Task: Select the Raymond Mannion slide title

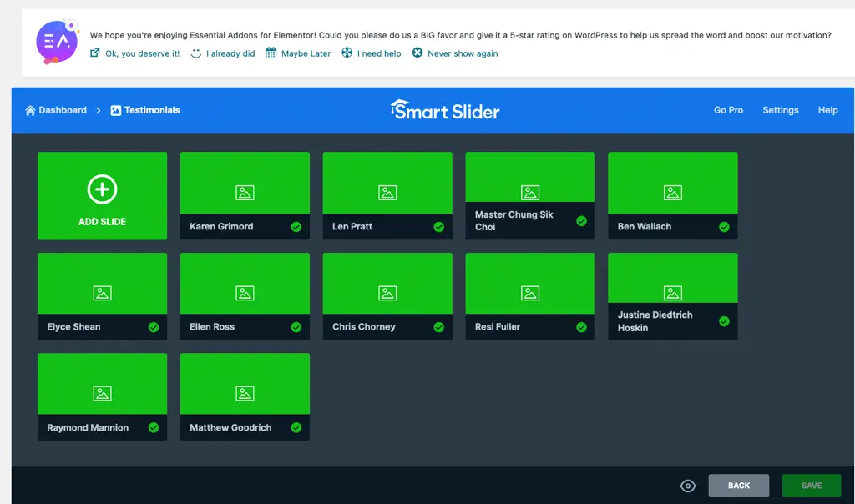Action: pos(88,428)
